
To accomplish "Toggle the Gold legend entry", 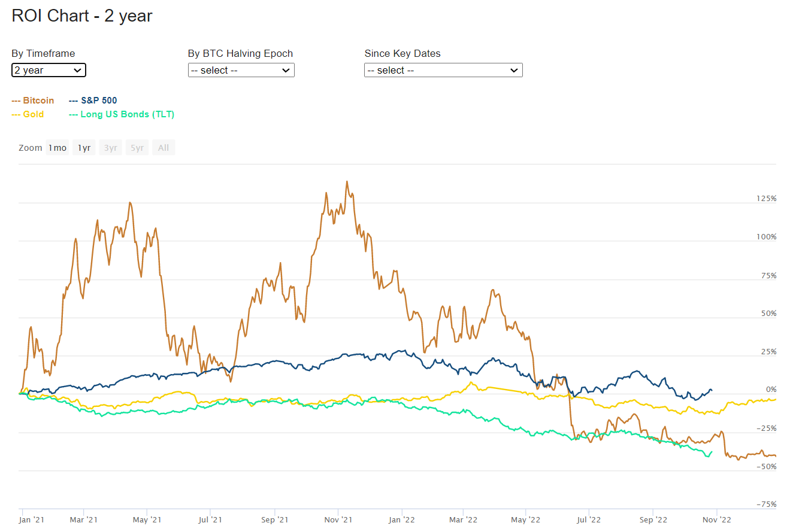I will click(x=28, y=114).
